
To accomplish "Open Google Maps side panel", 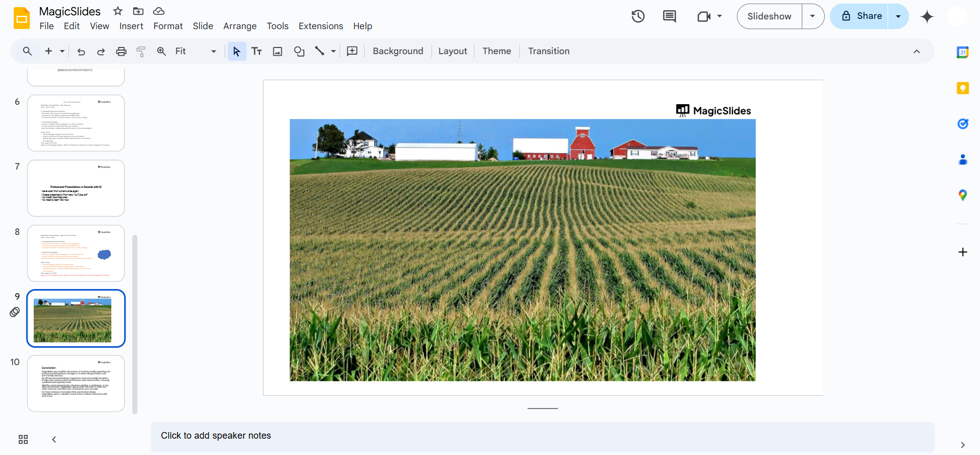I will click(963, 195).
